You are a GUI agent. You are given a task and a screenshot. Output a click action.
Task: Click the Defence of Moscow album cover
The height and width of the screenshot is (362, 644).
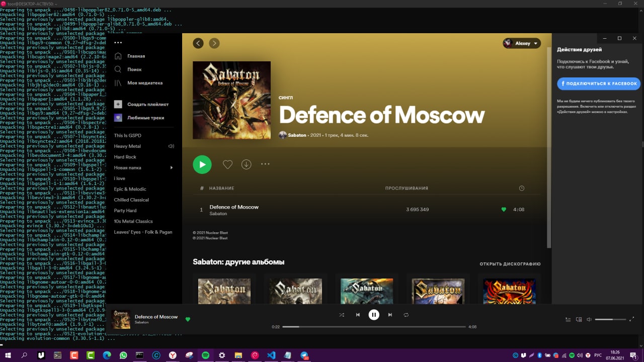(x=231, y=100)
